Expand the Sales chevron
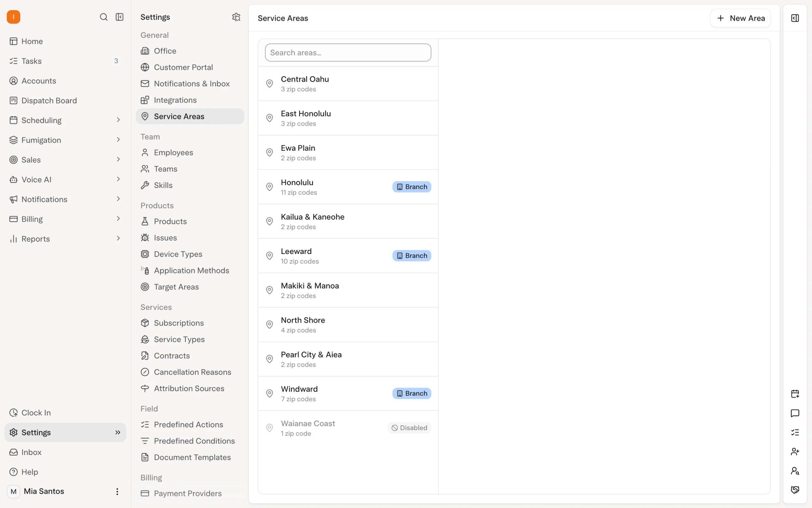812x508 pixels. point(118,159)
